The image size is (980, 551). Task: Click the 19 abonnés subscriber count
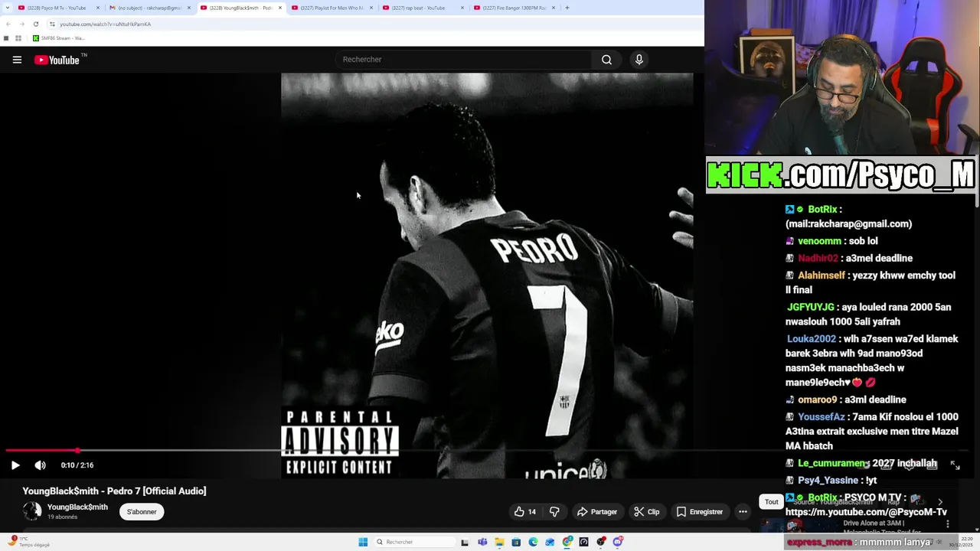[63, 517]
